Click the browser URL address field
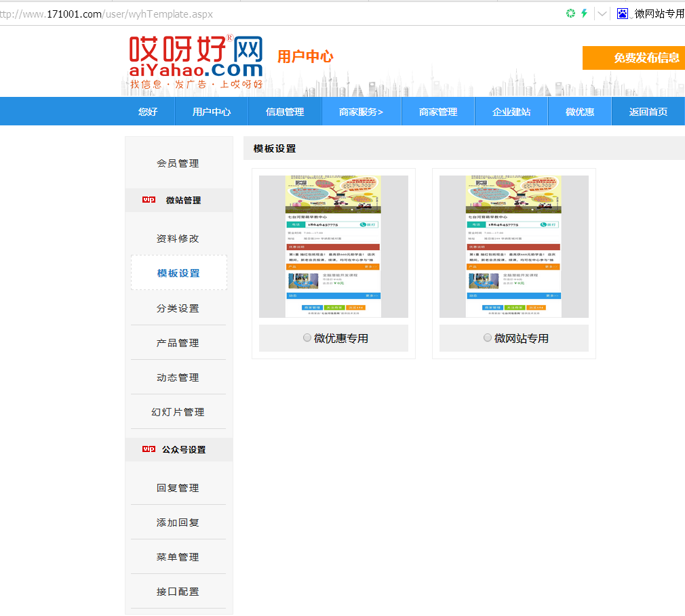Screen dimensions: 685x616 271,14
